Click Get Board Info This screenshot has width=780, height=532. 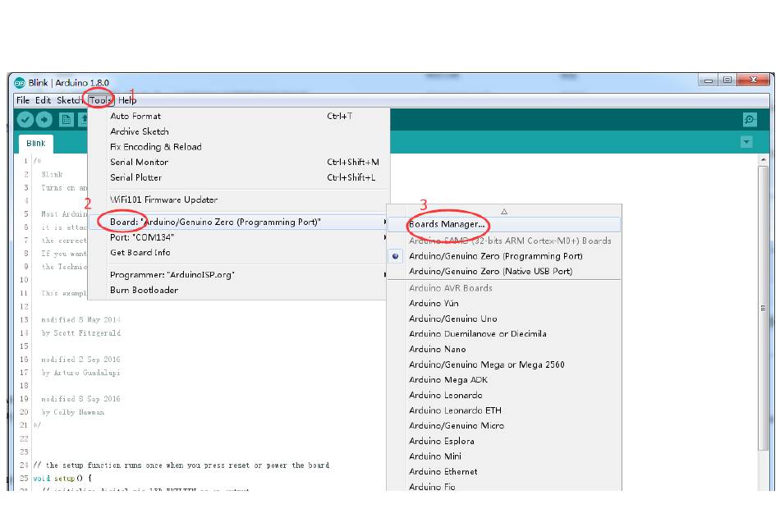click(239, 253)
